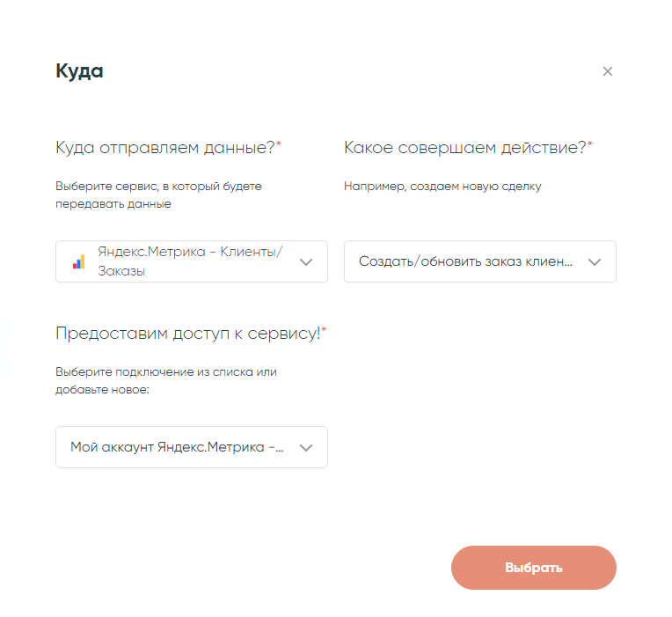The image size is (672, 617).
Task: Expand the Мой аккаунт Яндекс.Метрика connection chevron
Action: 306,447
